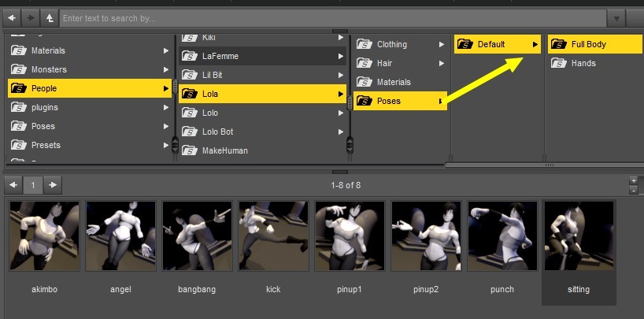Go back with the left arrow button

12,18
